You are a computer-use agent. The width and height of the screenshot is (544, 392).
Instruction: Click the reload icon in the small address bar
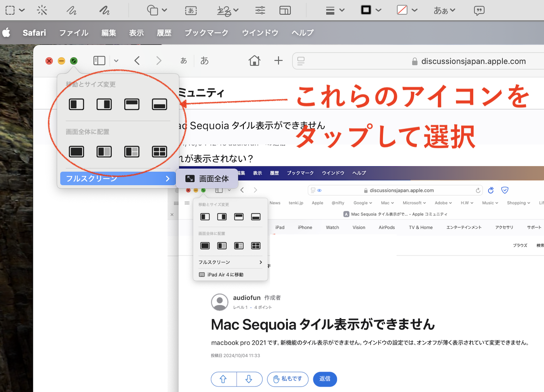coord(478,190)
